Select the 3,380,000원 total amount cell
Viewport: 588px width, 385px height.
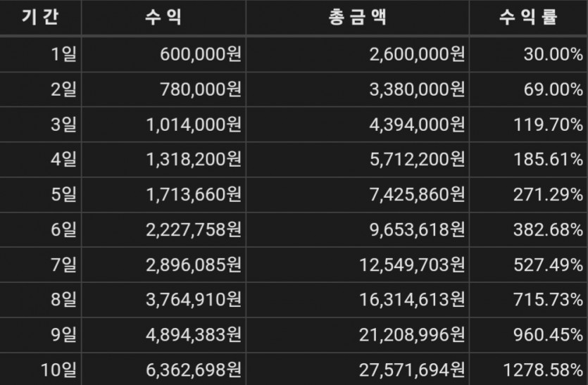click(x=417, y=89)
